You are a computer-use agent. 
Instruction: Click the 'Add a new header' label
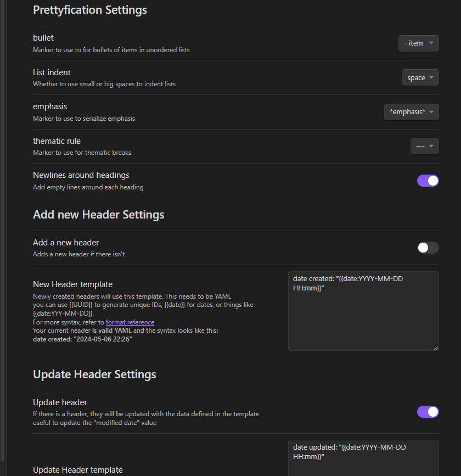coord(66,243)
